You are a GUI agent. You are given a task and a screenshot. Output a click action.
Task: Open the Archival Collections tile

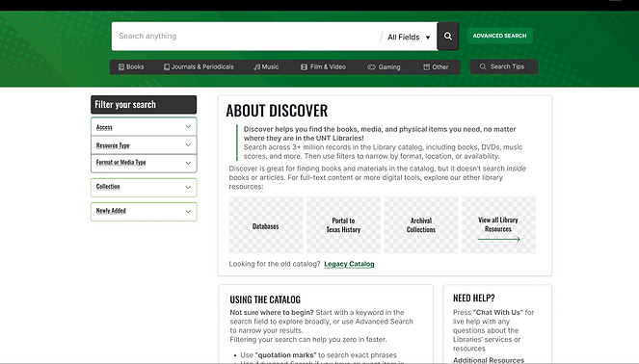(x=421, y=225)
